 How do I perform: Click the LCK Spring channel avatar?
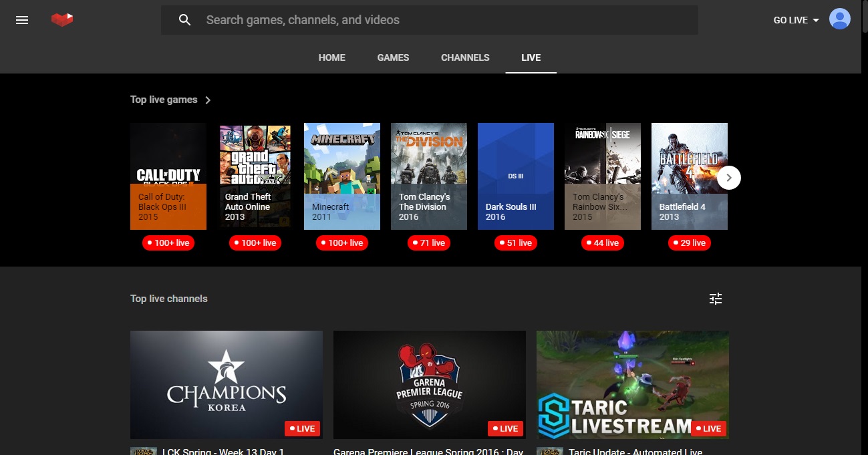[x=143, y=451]
